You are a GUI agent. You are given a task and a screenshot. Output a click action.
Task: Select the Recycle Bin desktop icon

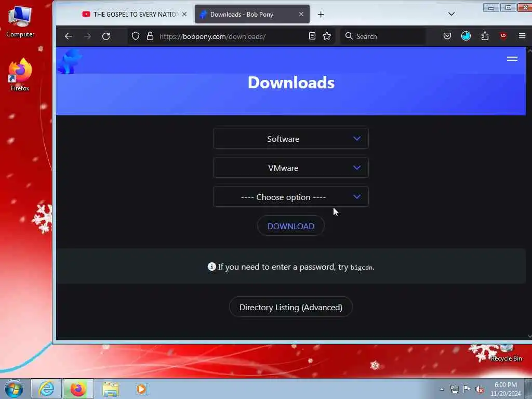(506, 353)
